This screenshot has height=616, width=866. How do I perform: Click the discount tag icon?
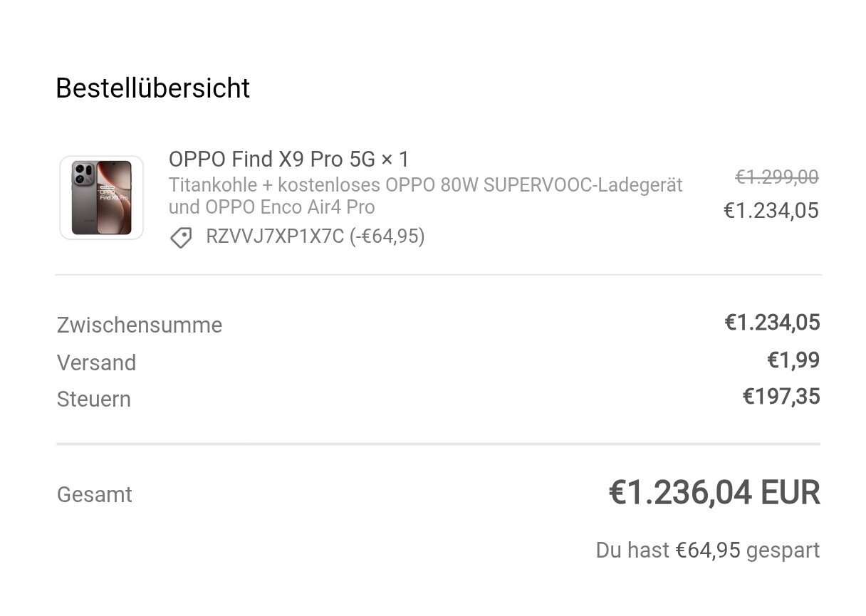point(181,237)
